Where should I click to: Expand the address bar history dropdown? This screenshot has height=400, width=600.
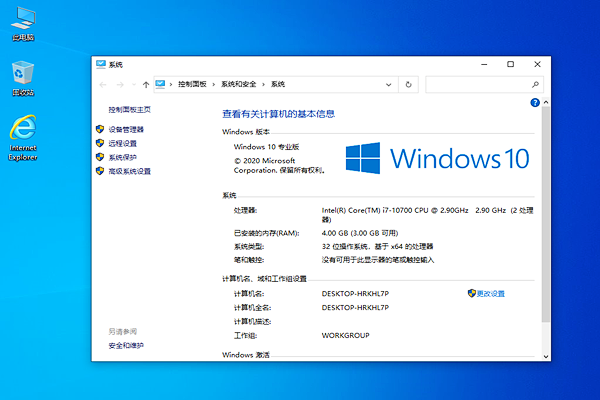pyautogui.click(x=388, y=85)
